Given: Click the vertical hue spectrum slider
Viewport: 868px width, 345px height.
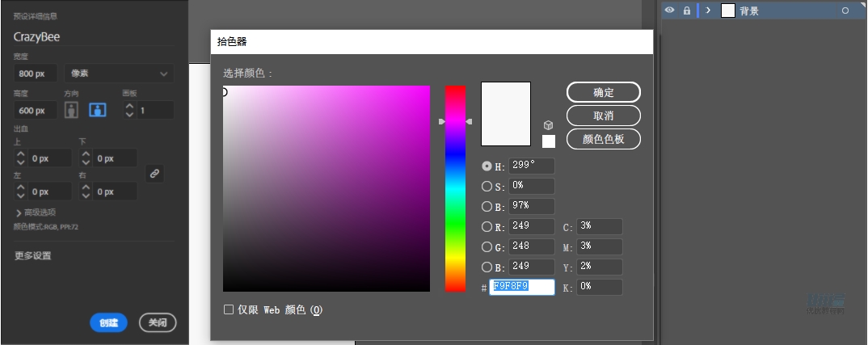Looking at the screenshot, I should click(455, 188).
